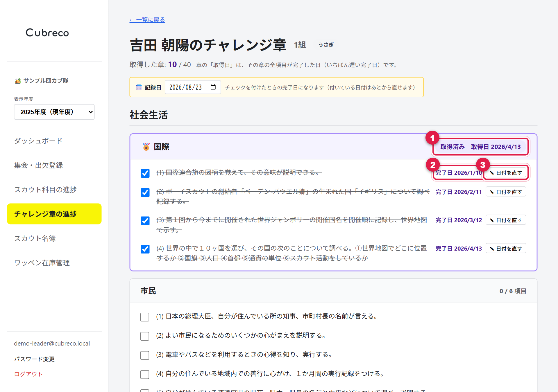Click the ログアウト link

coord(28,374)
